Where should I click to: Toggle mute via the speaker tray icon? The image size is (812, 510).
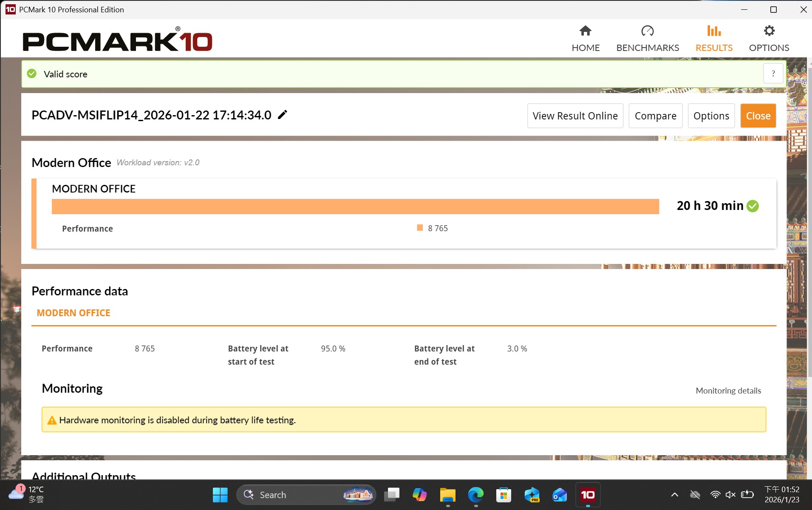pos(731,494)
